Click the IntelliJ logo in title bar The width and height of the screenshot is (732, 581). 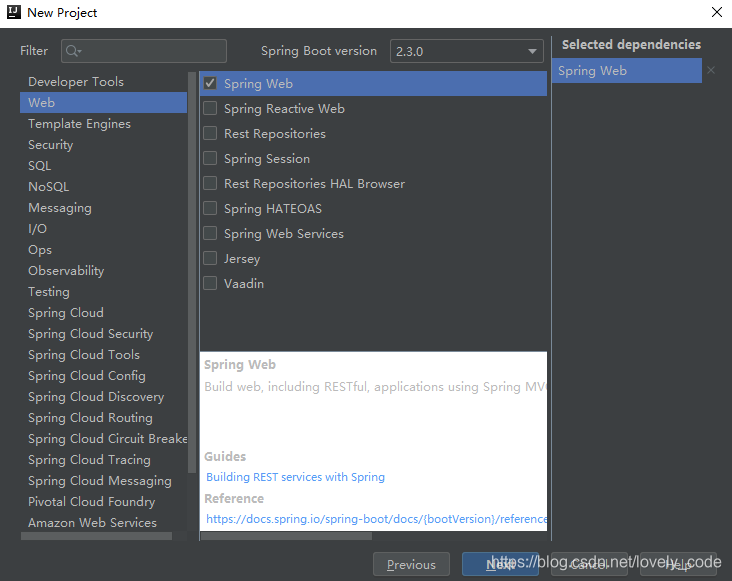[x=14, y=12]
